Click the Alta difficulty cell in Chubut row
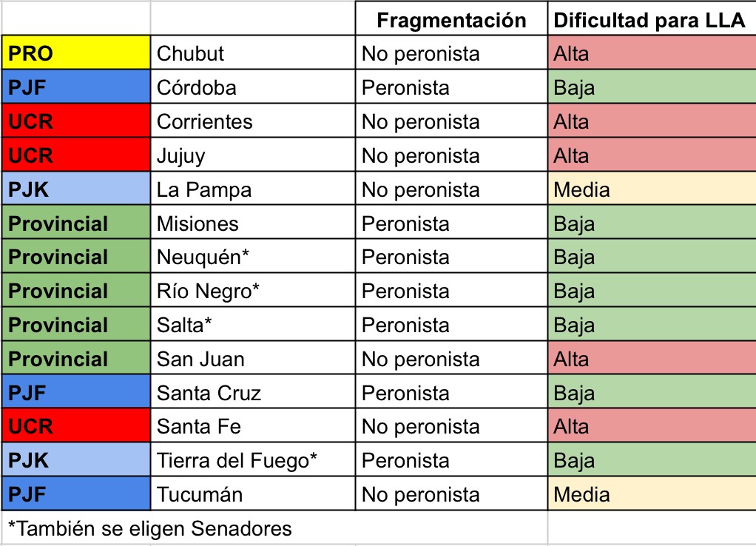756x546 pixels. [651, 53]
